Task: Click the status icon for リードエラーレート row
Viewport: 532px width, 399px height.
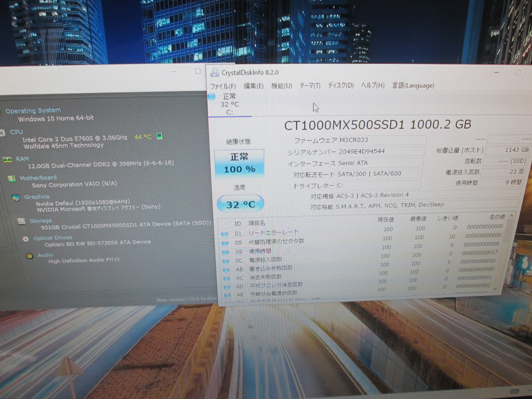Action: [224, 234]
